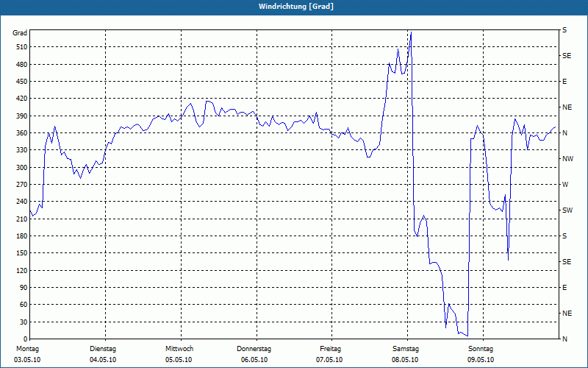Select the date 04.05.10
This screenshot has height=368, width=588.
pyautogui.click(x=103, y=360)
